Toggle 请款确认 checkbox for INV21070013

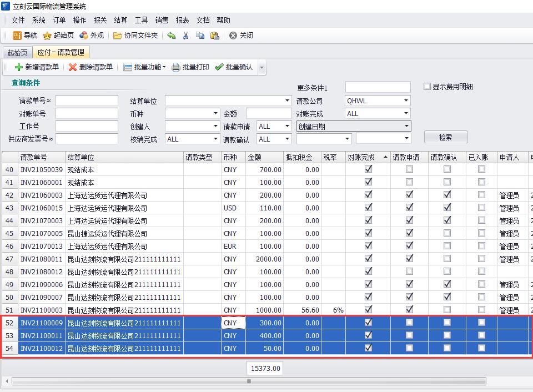[447, 246]
